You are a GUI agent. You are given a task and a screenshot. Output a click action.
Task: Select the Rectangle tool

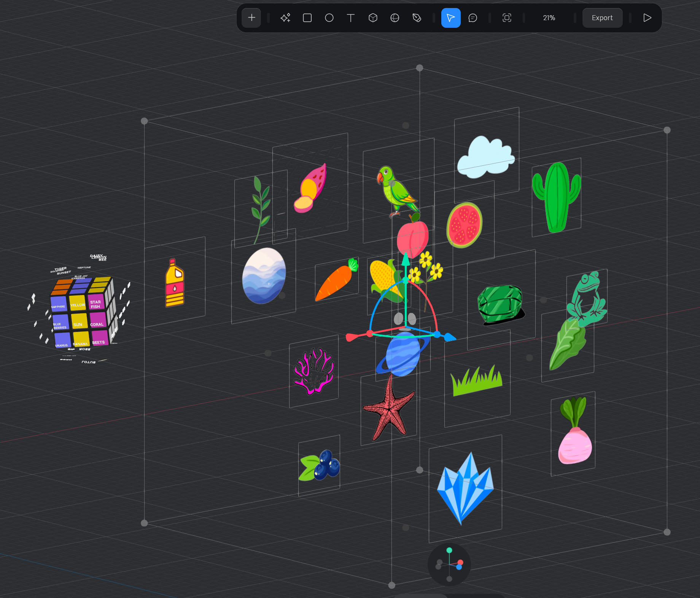coord(307,17)
